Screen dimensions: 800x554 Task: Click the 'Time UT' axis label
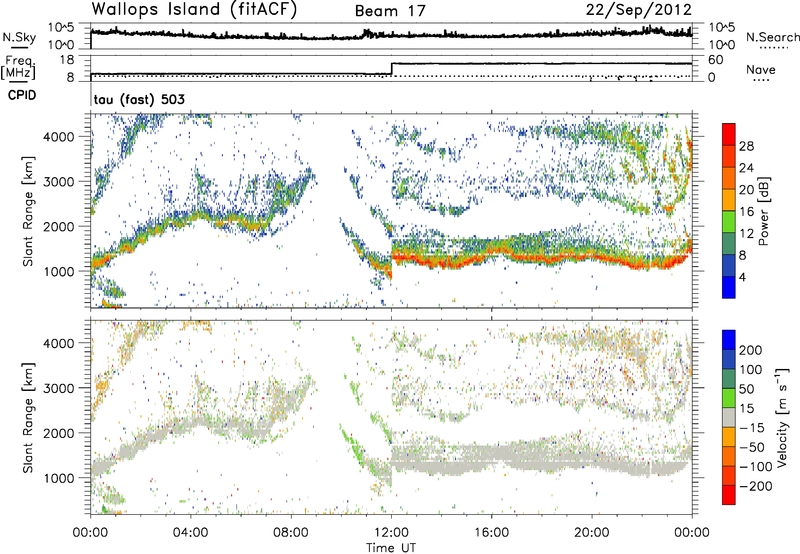click(391, 548)
